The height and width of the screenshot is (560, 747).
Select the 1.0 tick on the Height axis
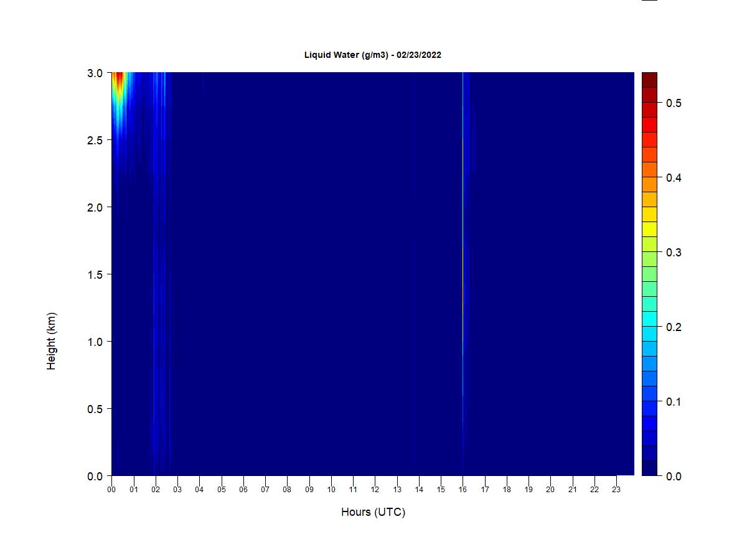pos(95,342)
